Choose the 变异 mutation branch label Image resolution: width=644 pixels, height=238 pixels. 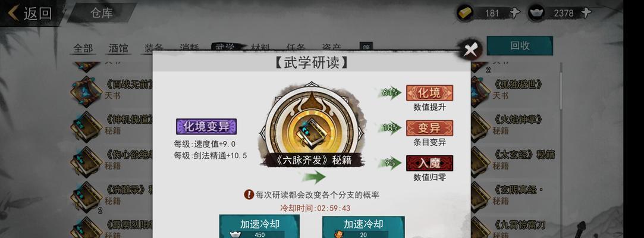429,128
